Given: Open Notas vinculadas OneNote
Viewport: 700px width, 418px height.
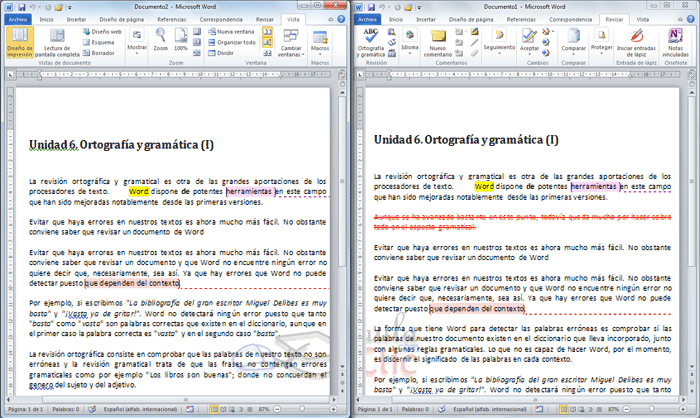Looking at the screenshot, I should 675,42.
